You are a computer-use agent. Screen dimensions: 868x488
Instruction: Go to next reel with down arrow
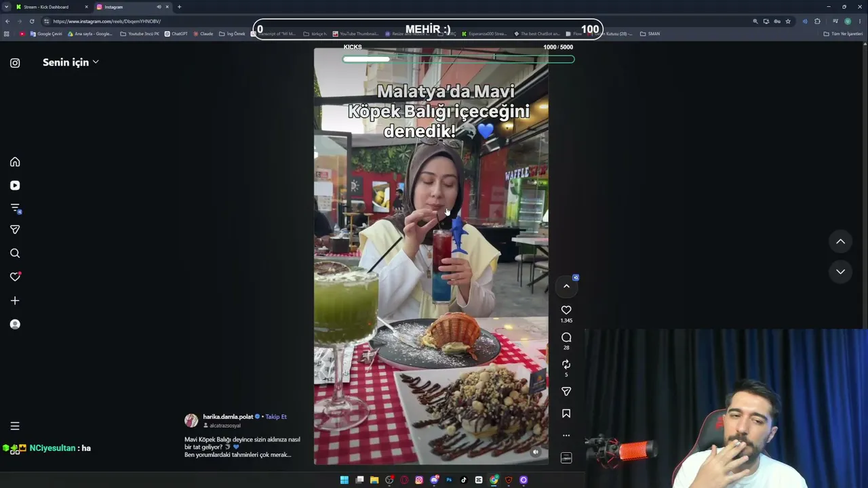[840, 272]
